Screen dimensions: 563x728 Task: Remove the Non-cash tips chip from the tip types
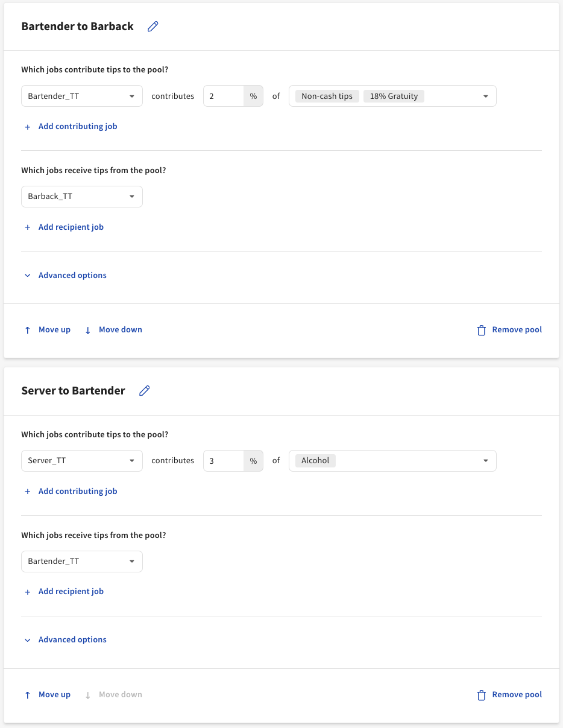(326, 95)
